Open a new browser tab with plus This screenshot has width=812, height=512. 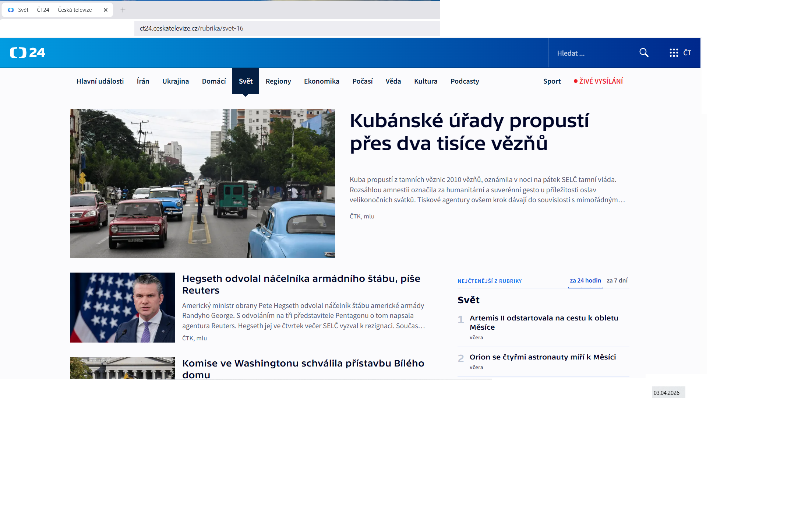pyautogui.click(x=123, y=10)
